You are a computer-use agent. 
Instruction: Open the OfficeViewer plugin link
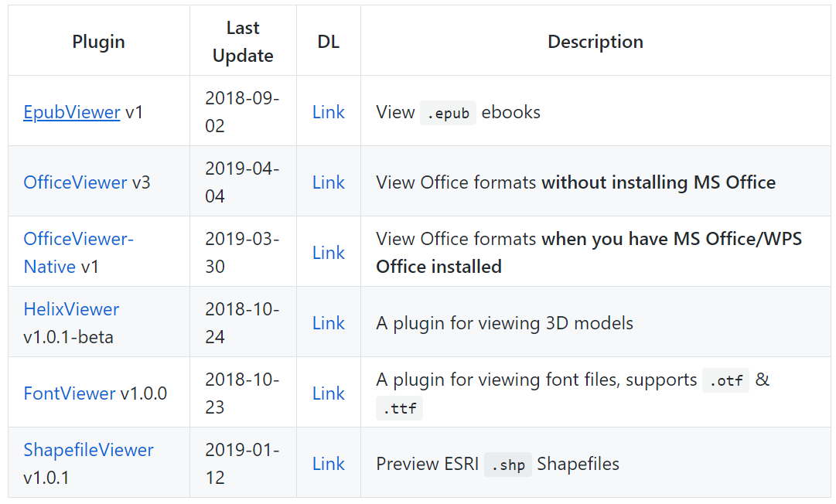pyautogui.click(x=75, y=182)
